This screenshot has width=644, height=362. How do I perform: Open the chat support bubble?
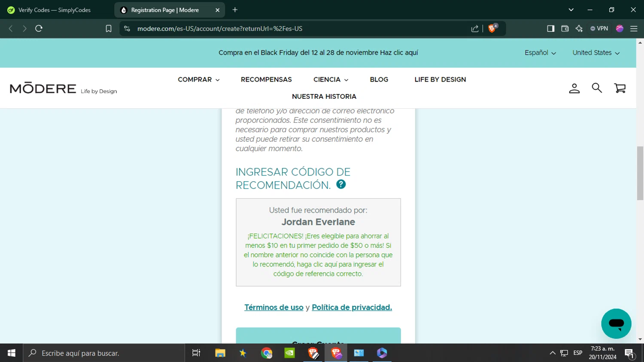616,324
